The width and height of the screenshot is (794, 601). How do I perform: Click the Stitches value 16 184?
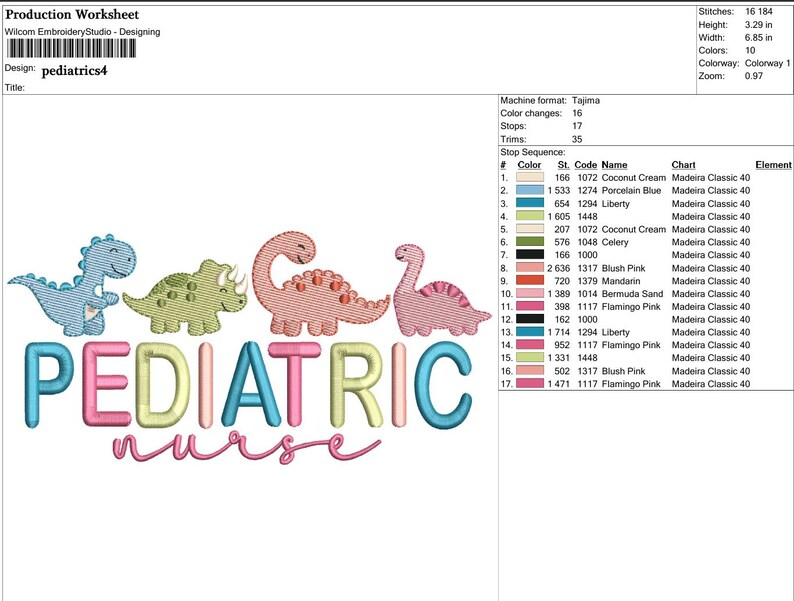pos(759,11)
